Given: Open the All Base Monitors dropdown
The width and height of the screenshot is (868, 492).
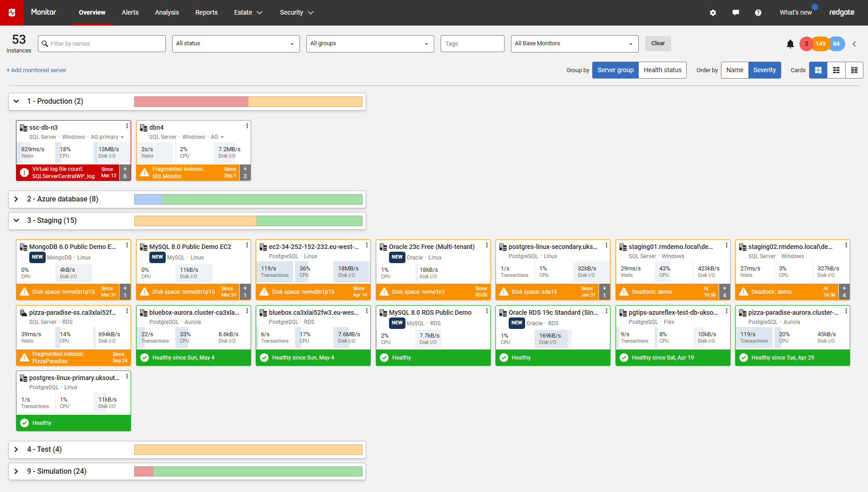Looking at the screenshot, I should coord(574,44).
